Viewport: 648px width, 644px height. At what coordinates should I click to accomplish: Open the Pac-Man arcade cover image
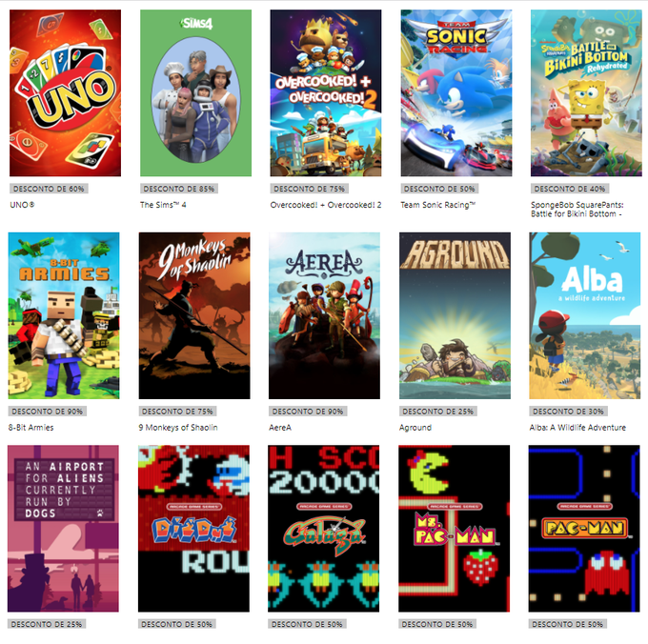point(584,529)
